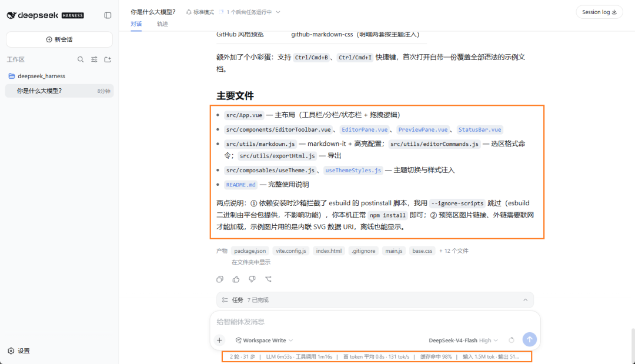635x364 pixels.
Task: Click the src/composables/useTheme.js code label
Action: [x=270, y=171]
